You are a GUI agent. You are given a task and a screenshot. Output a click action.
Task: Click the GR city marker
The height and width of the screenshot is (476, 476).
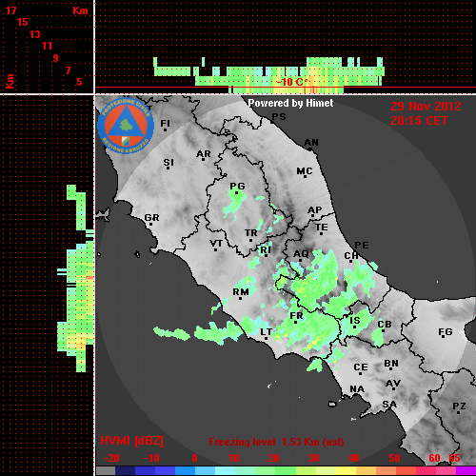coord(151,219)
